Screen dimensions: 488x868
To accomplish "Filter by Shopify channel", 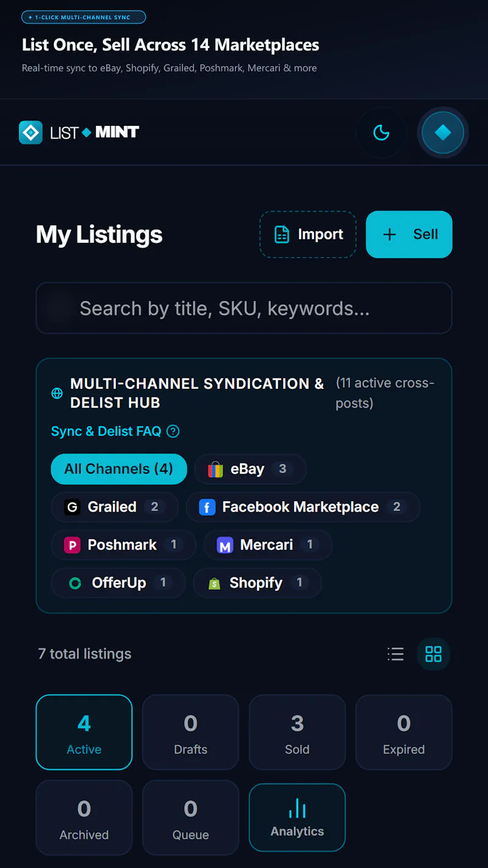I will 257,582.
